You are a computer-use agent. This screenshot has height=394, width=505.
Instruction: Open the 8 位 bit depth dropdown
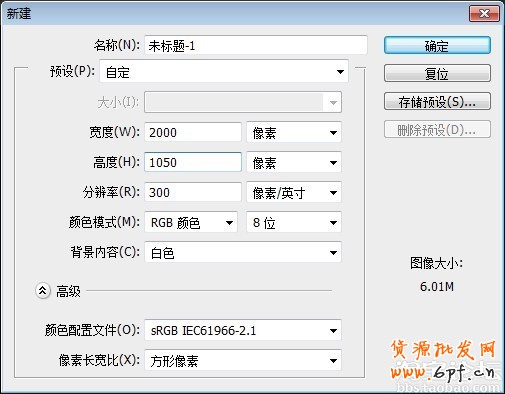294,222
